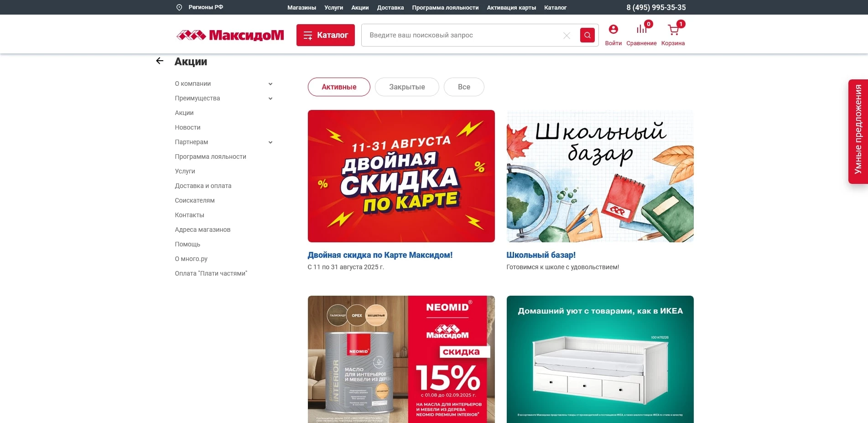The width and height of the screenshot is (868, 423).
Task: Click the location pin icon for Регионы РФ
Action: [179, 7]
